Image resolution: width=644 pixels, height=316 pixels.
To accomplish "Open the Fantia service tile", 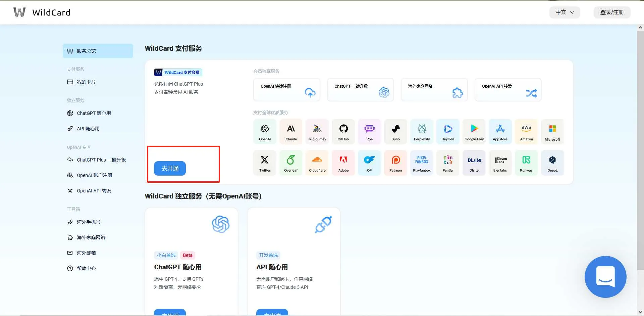I will pyautogui.click(x=448, y=163).
